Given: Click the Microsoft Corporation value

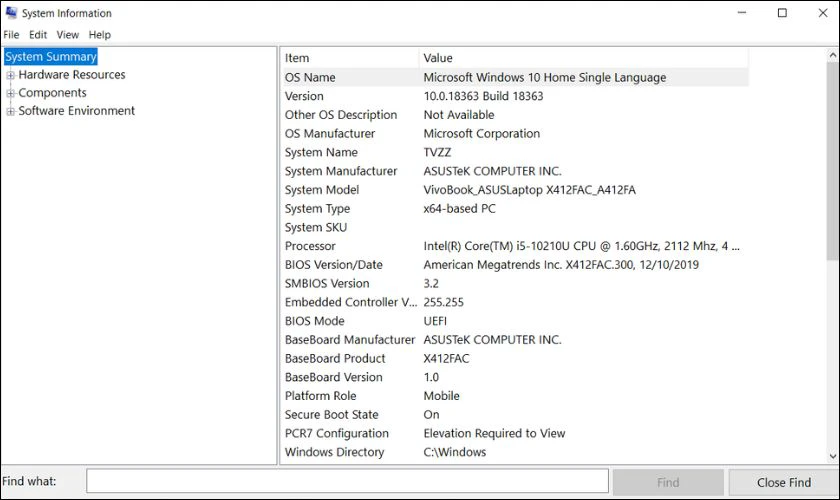Looking at the screenshot, I should [x=482, y=133].
